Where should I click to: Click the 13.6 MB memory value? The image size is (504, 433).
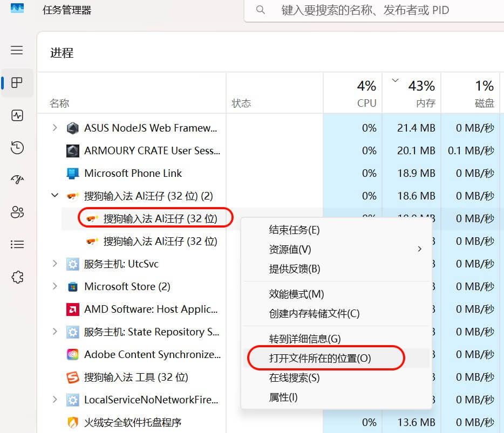[x=416, y=422]
